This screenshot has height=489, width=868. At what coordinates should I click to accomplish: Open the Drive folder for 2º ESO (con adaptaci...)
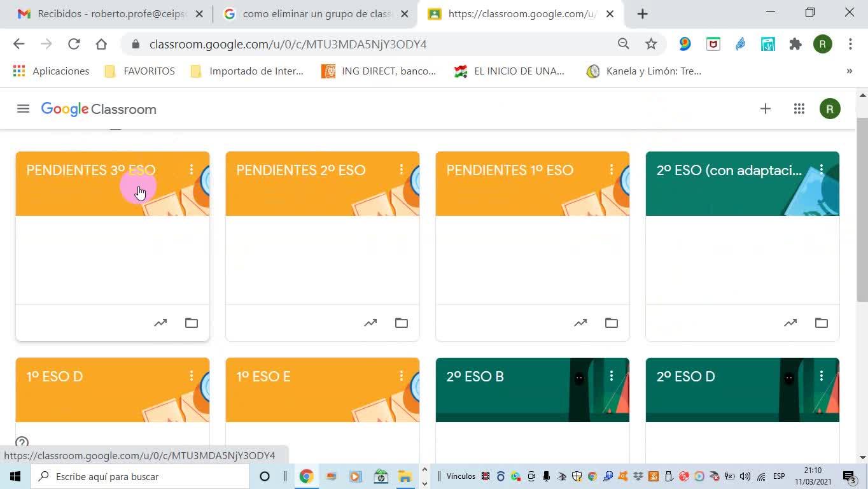point(822,323)
